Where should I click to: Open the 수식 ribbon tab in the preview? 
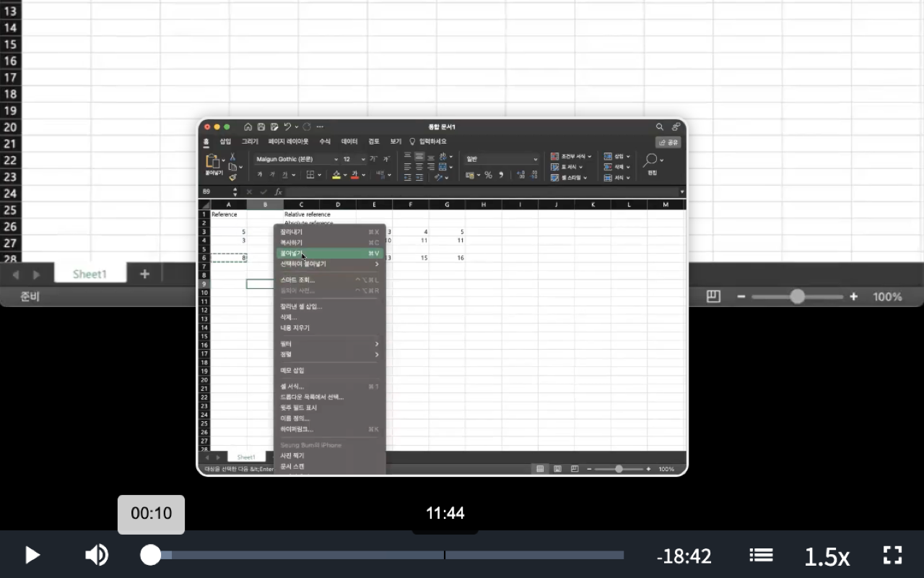tap(325, 142)
